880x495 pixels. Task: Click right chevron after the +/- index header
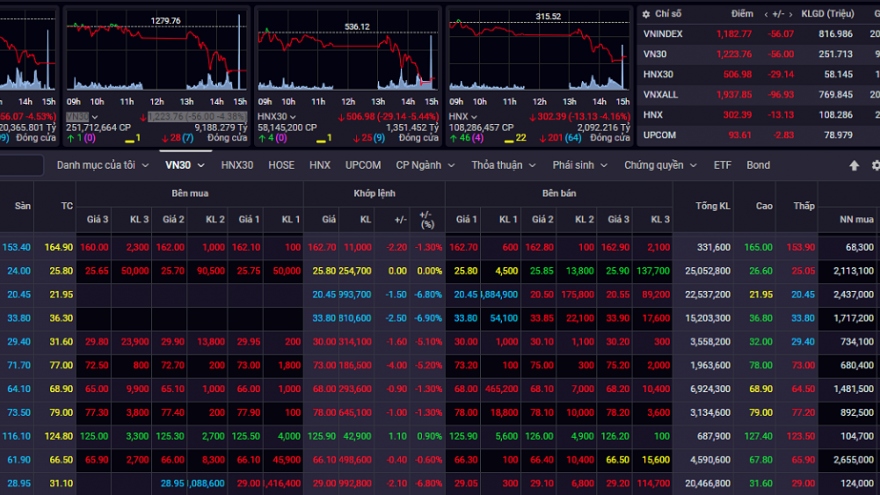792,15
